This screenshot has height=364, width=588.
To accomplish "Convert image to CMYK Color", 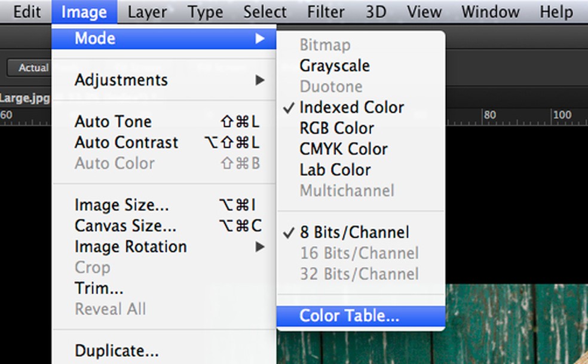I will point(344,149).
